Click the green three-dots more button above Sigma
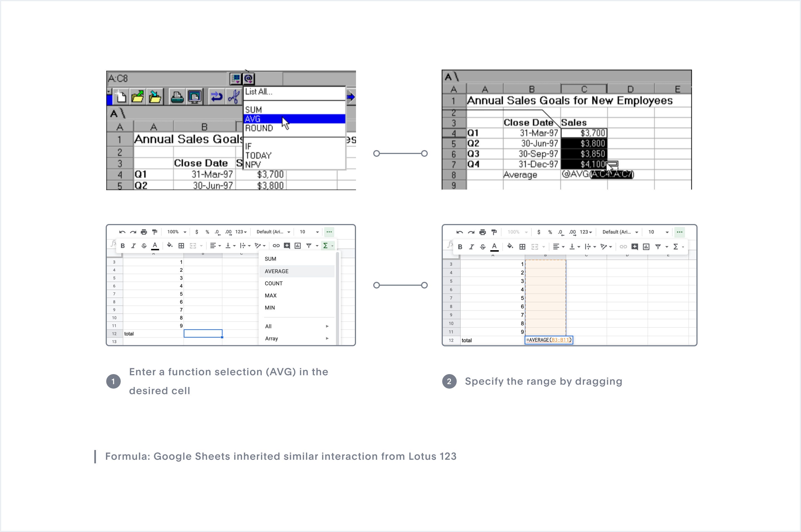This screenshot has height=532, width=801. pos(329,232)
